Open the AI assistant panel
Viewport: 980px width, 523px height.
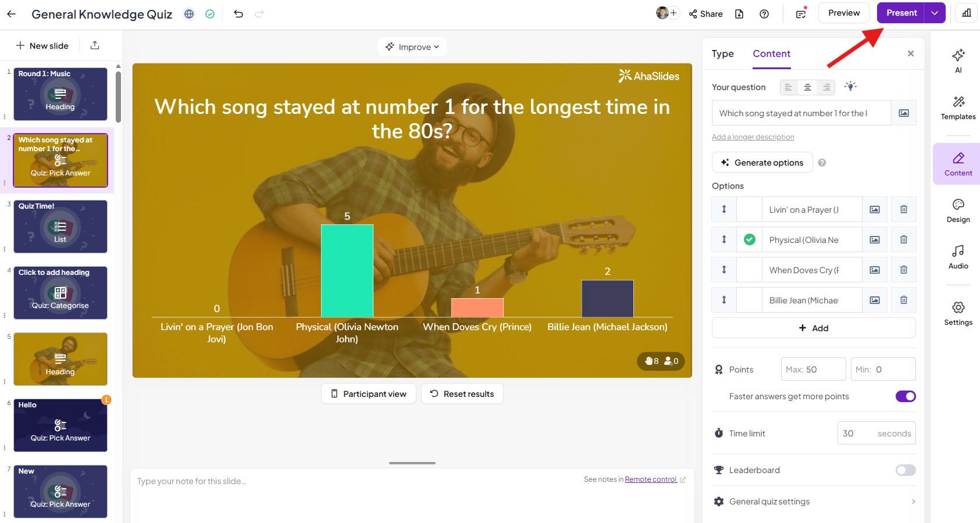[x=958, y=60]
